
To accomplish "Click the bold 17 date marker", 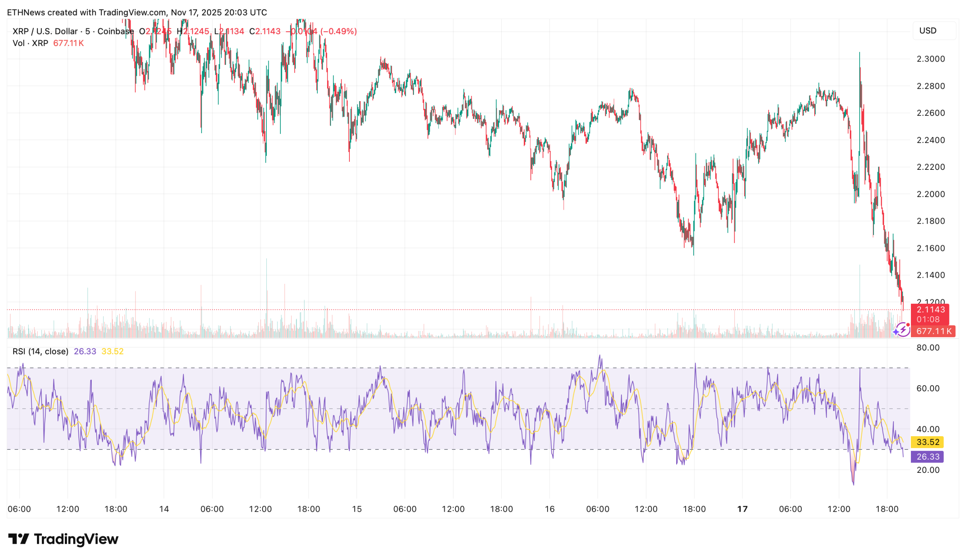I will tap(743, 509).
